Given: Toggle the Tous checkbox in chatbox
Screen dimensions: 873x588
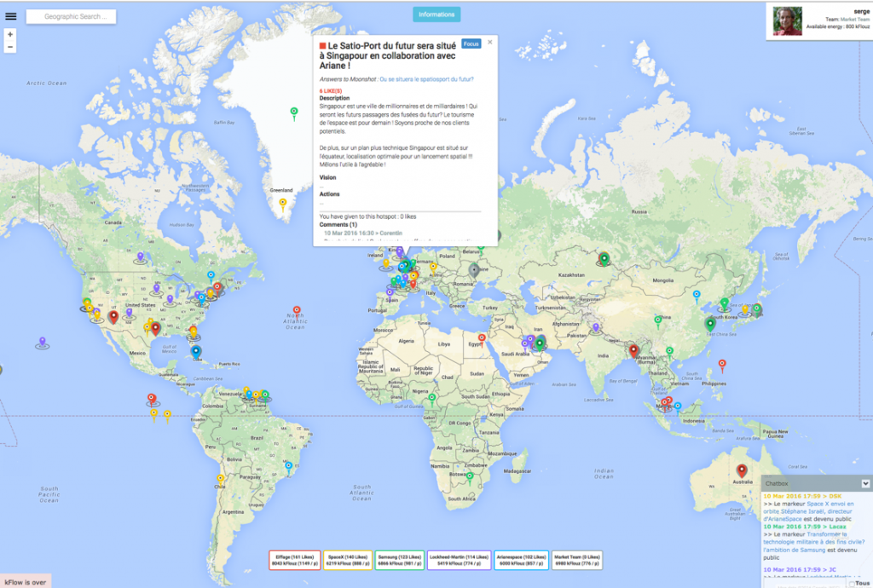Looking at the screenshot, I should [x=850, y=584].
